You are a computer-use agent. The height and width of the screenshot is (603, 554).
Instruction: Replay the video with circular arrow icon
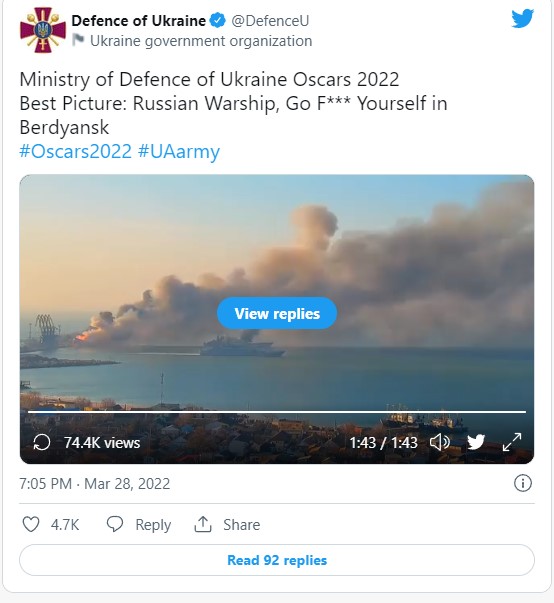pyautogui.click(x=42, y=442)
